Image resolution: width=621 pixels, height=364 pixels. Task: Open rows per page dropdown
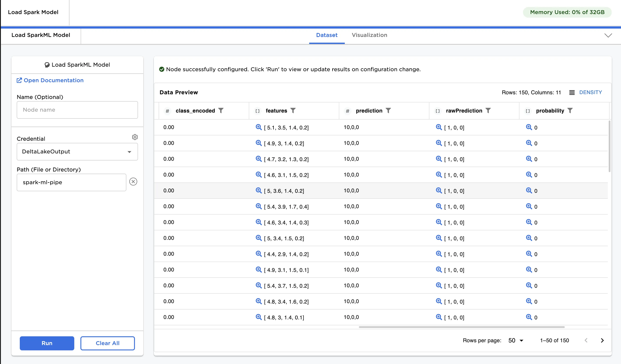516,340
